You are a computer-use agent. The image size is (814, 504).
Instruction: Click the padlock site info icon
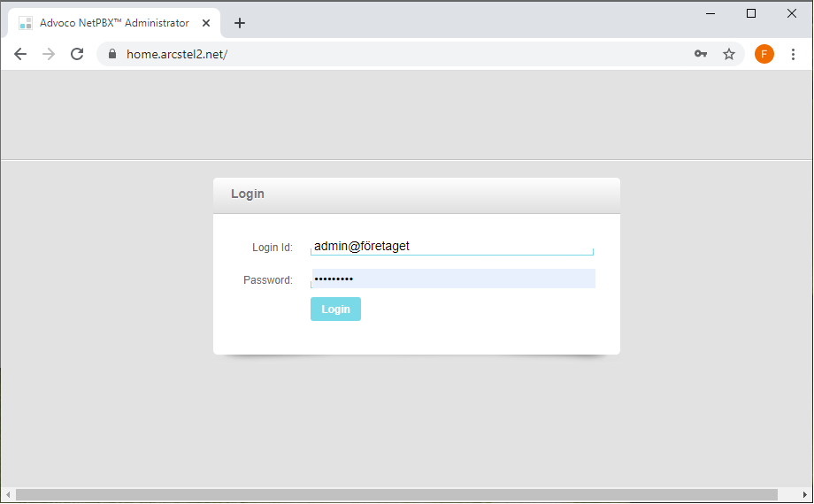point(112,54)
